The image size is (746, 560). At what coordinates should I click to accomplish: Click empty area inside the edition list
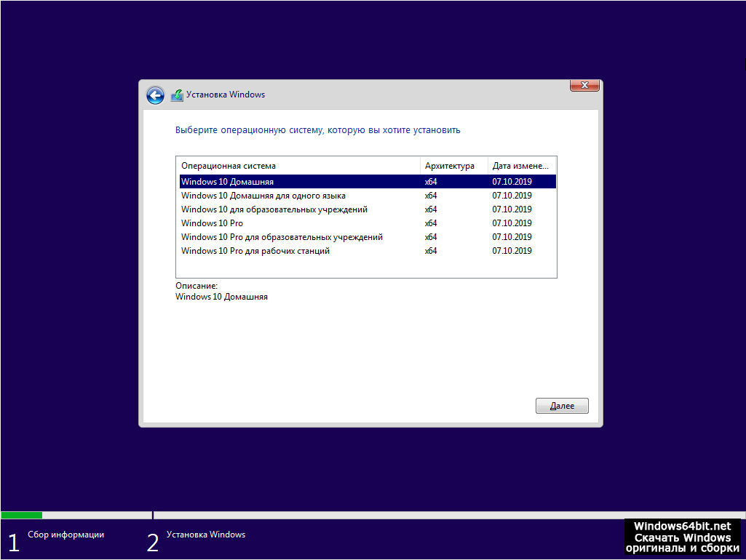click(x=364, y=268)
